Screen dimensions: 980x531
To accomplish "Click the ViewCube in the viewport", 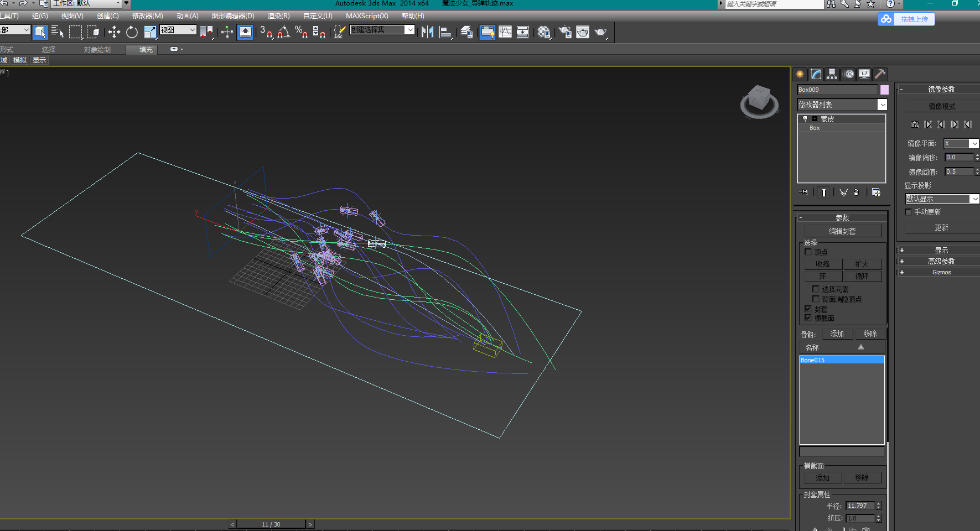I will (x=759, y=101).
